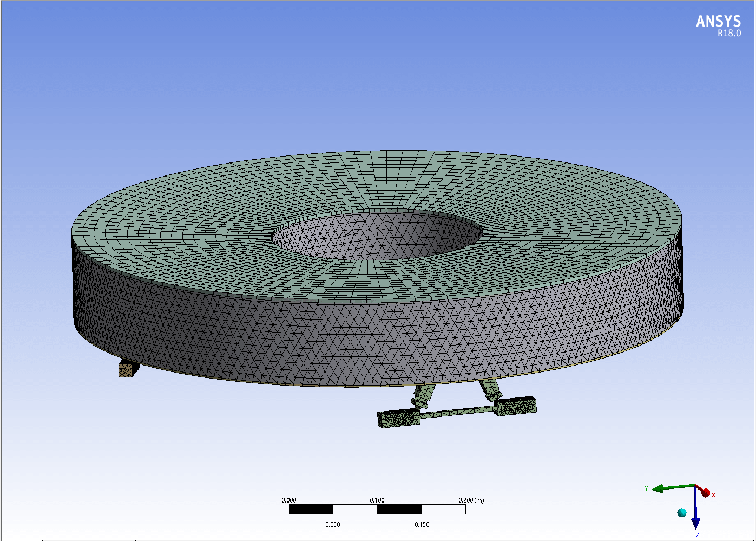Select the small block under the disc's left edge
Screen dimensions: 756x541
pyautogui.click(x=127, y=369)
